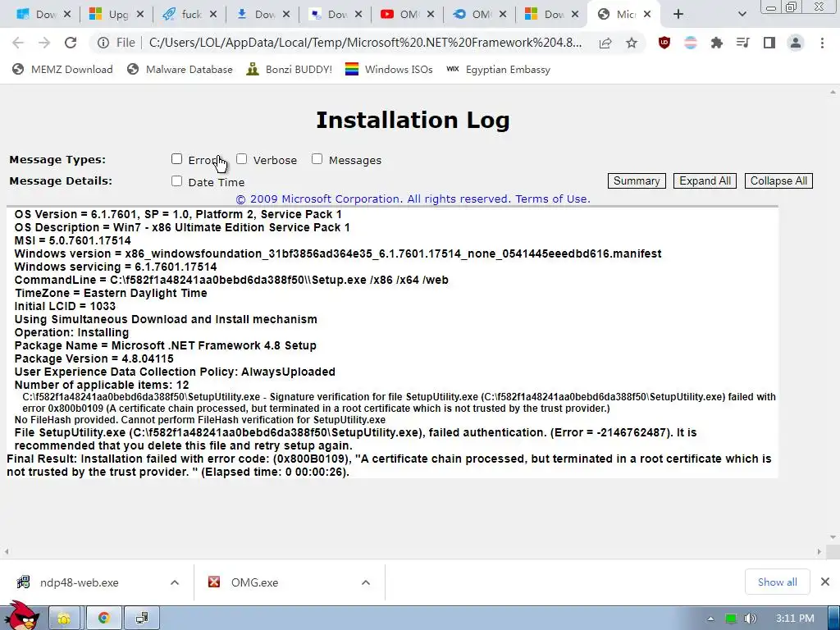
Task: Expand ndp48-web.exe download options chevron
Action: (175, 582)
